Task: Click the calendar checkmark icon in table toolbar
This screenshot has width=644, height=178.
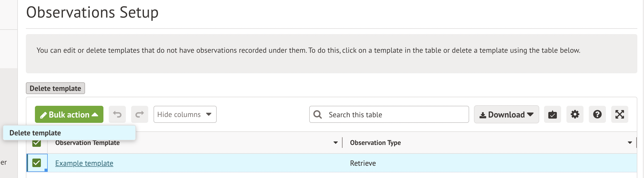Action: click(x=552, y=114)
